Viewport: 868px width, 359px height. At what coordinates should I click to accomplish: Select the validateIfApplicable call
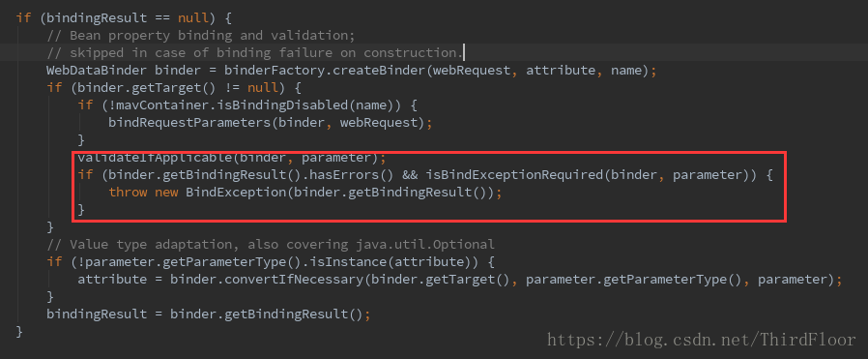155,158
